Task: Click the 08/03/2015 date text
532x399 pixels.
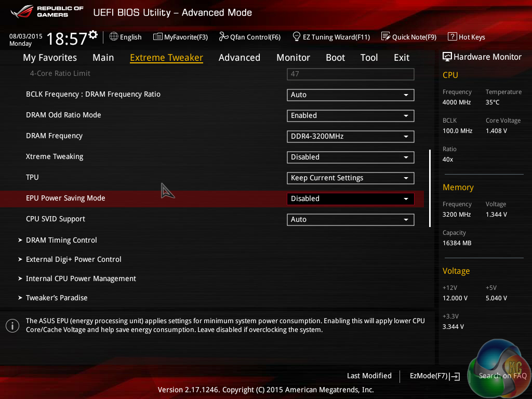Action: point(26,36)
